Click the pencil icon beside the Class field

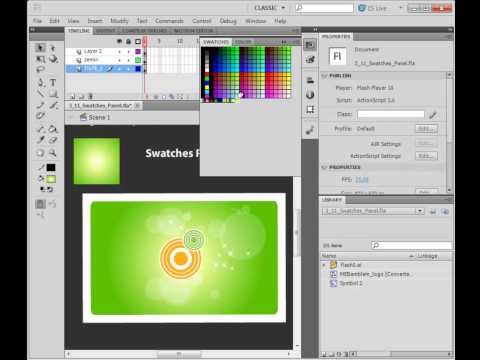coord(433,115)
